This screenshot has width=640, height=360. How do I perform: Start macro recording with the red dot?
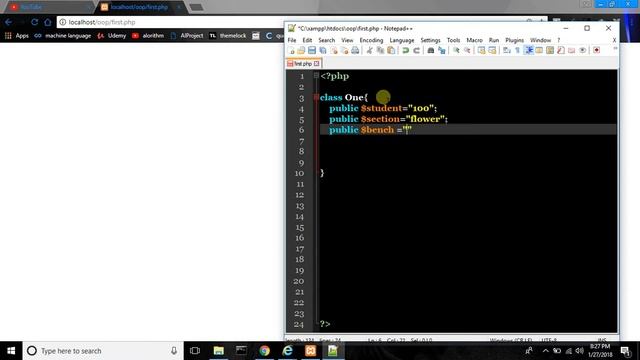click(597, 50)
